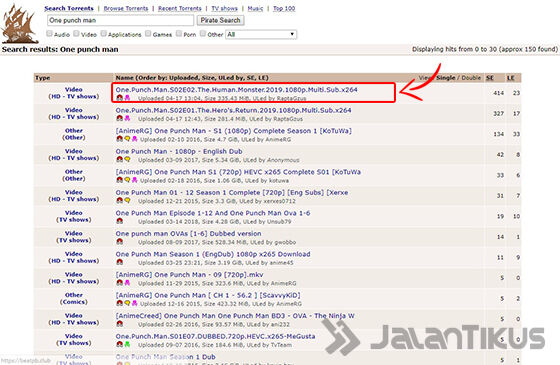Click pink skull icon on 09 [720p].mkv row

[127, 283]
